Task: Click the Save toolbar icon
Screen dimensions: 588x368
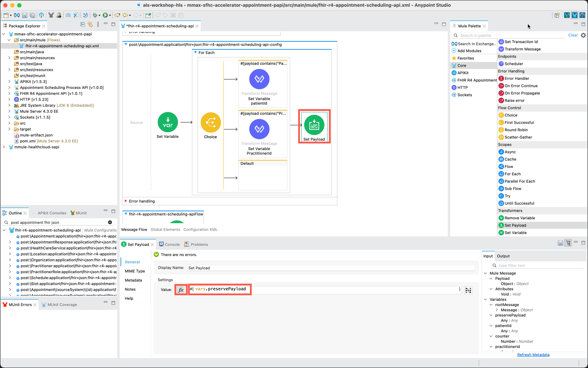Action: 24,15
